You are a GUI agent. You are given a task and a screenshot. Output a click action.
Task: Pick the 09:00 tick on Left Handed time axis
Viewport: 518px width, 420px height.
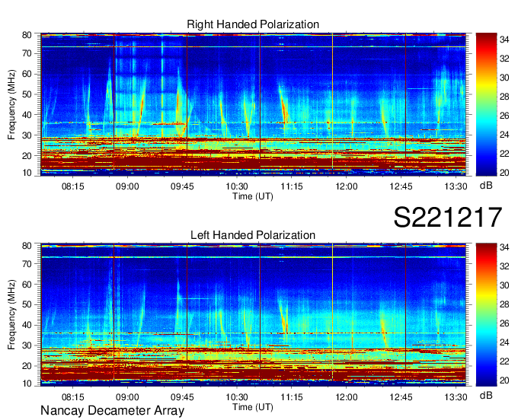click(127, 397)
